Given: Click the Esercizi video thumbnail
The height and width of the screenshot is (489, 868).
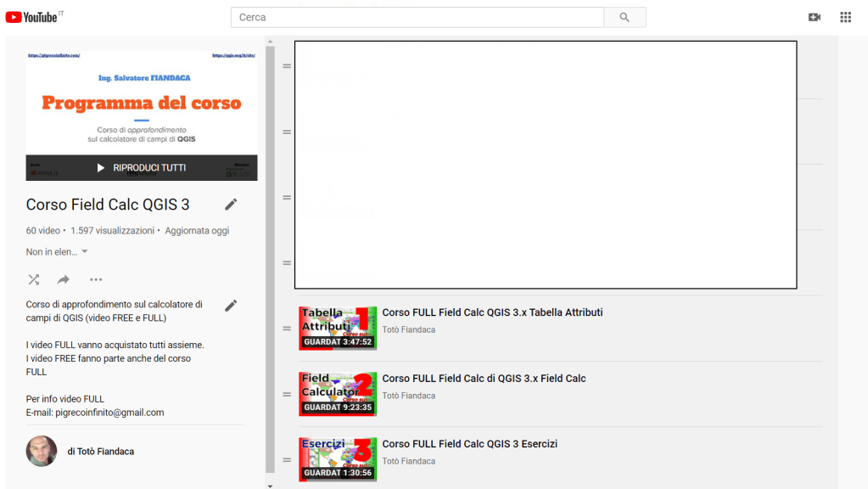Looking at the screenshot, I should (x=338, y=459).
